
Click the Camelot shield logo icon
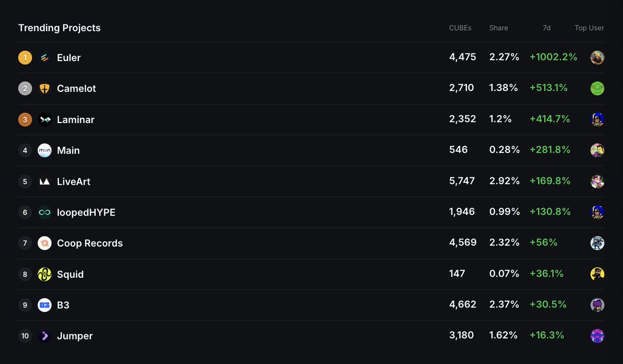click(x=45, y=89)
